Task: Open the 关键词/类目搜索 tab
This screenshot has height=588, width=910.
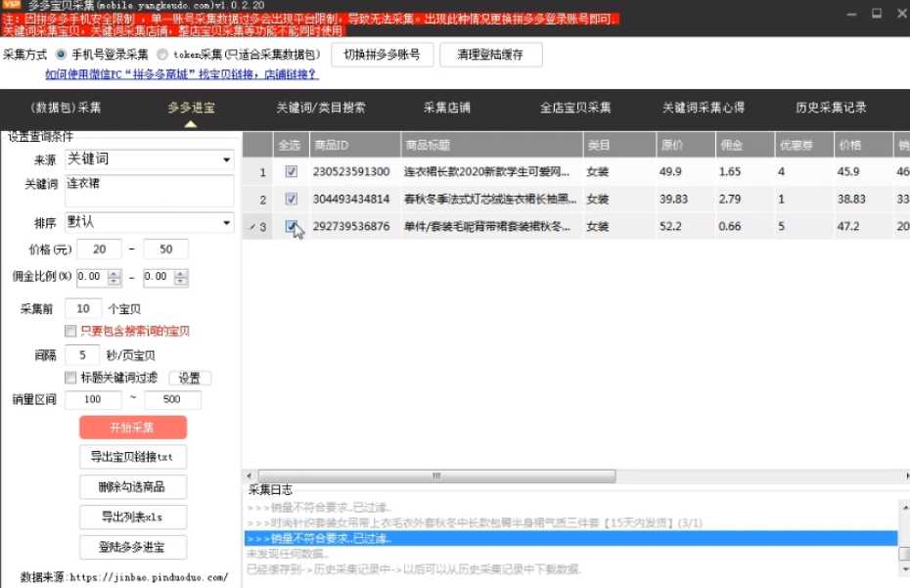Action: [x=321, y=108]
